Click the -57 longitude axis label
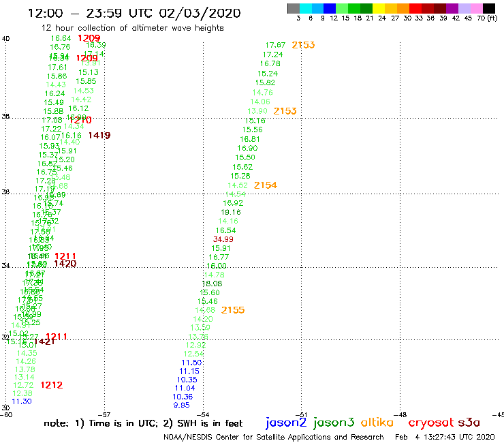Viewport: 504px width, 443px height. [x=104, y=415]
